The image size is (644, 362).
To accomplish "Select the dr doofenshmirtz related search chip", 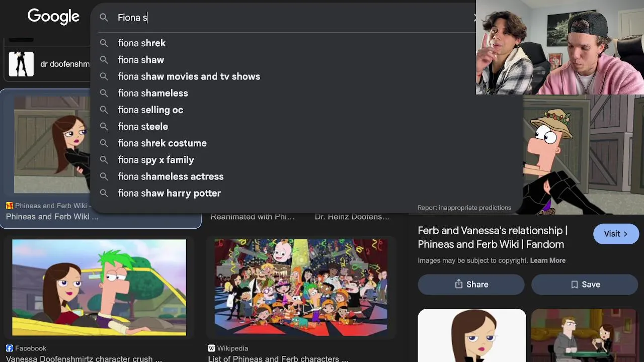I will tap(48, 64).
